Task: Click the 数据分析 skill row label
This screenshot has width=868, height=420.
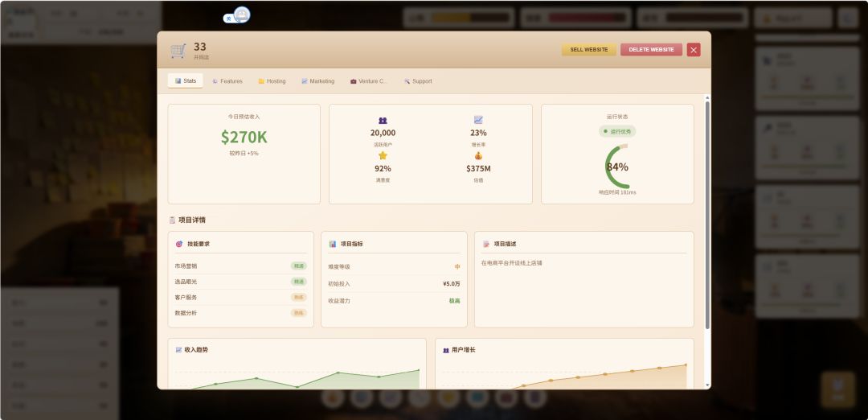Action: click(x=186, y=313)
